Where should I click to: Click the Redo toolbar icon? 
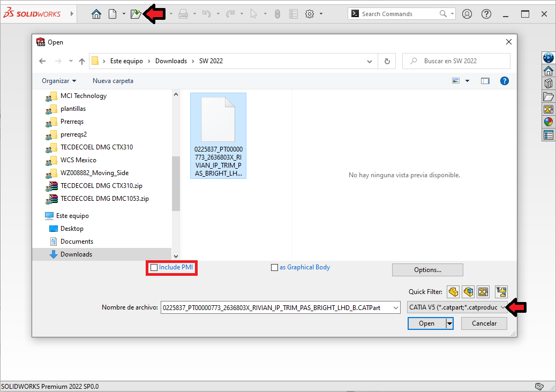click(x=230, y=14)
